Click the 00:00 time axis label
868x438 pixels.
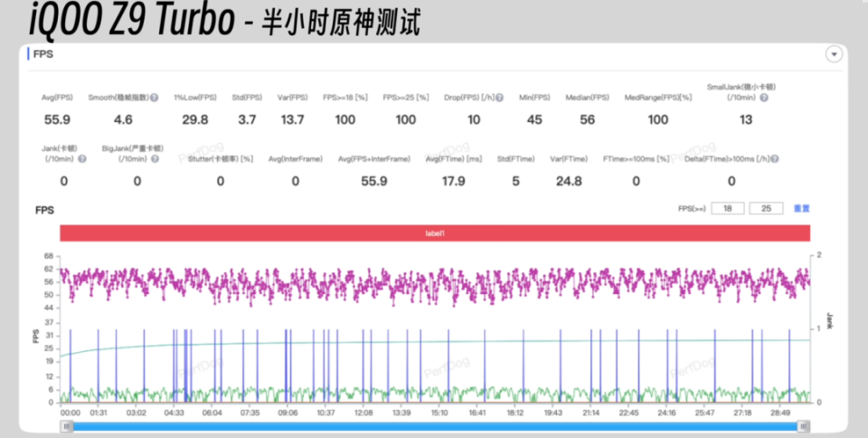tap(71, 413)
